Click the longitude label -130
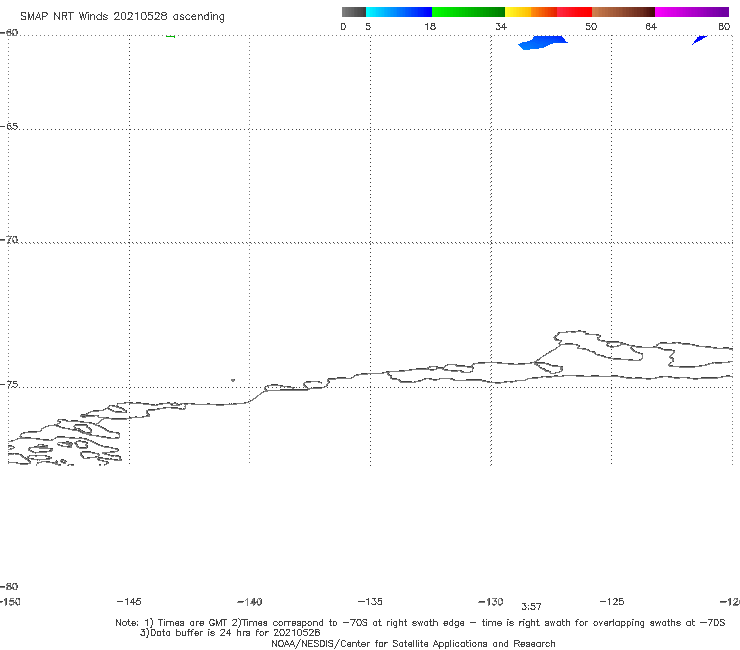 click(491, 602)
